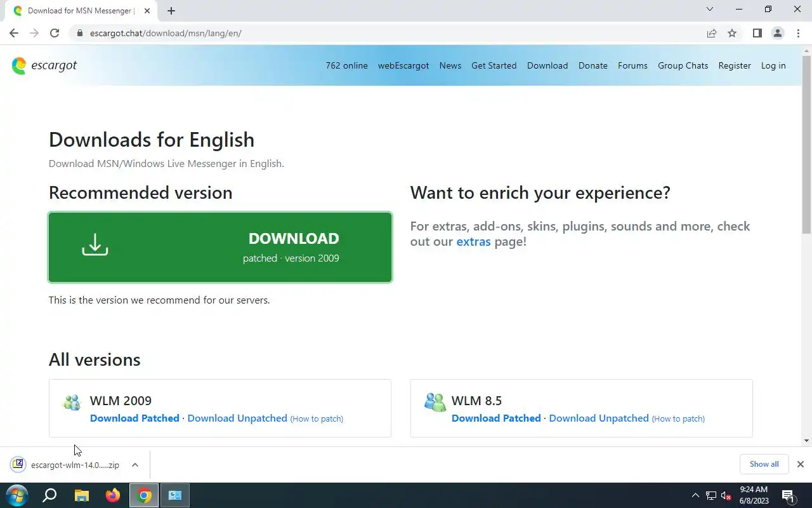
Task: Show hidden system tray icons
Action: [695, 495]
